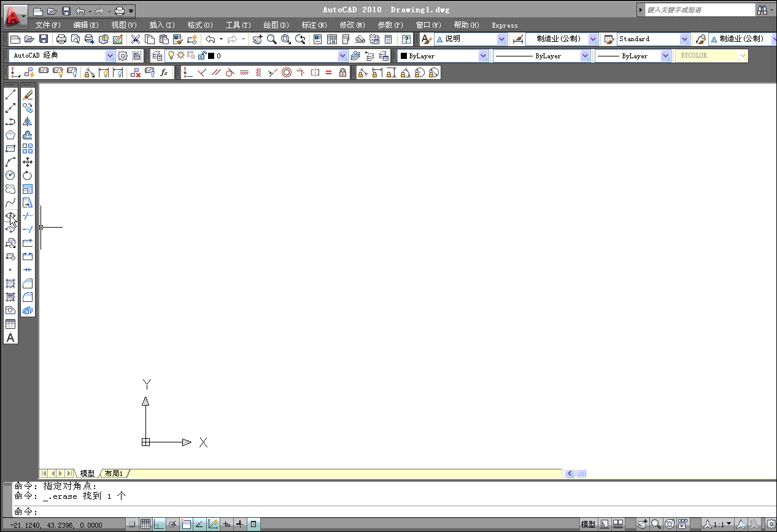This screenshot has height=532, width=777.
Task: Toggle Ortho mode in status bar
Action: click(x=159, y=524)
